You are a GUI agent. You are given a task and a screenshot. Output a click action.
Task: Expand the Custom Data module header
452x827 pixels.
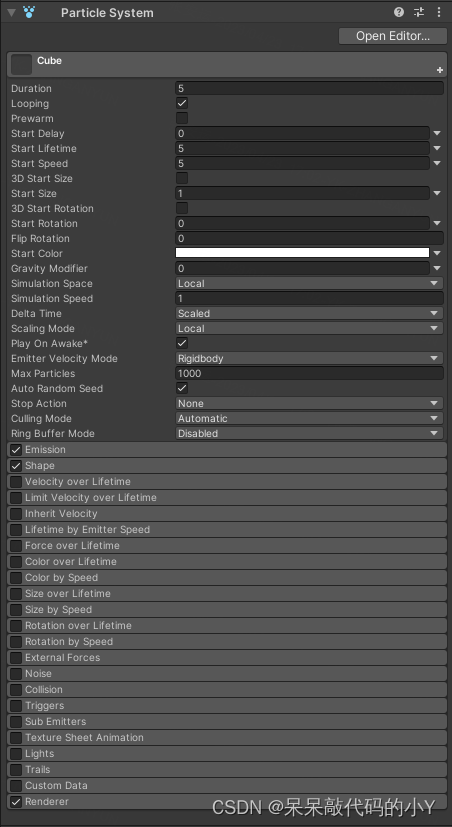tap(227, 785)
